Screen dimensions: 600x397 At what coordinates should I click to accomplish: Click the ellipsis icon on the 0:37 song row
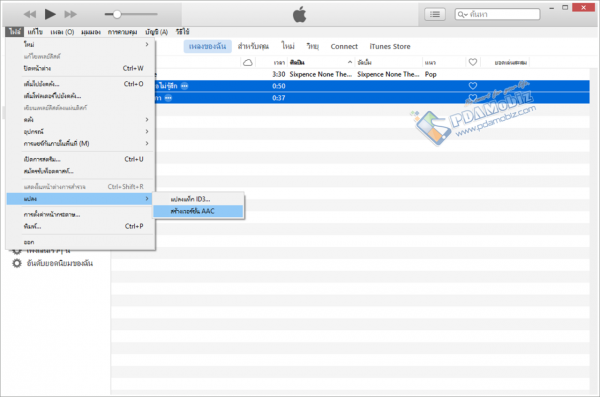(x=168, y=98)
